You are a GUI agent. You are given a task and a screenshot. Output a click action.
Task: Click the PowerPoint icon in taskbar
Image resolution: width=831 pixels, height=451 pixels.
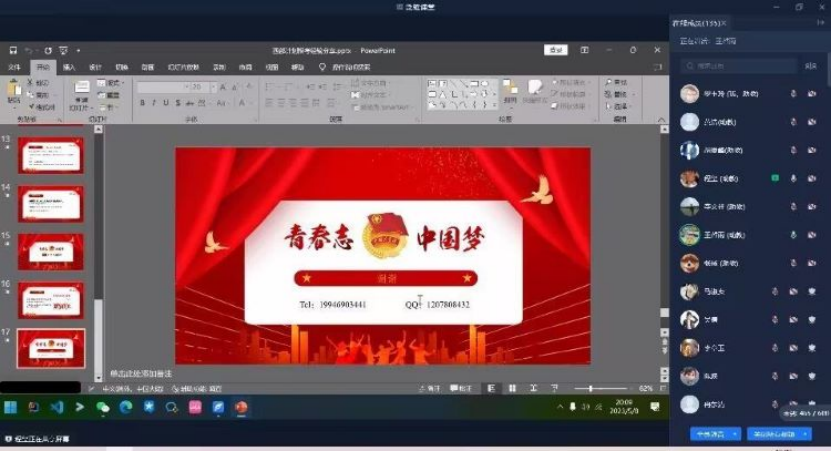[x=240, y=407]
